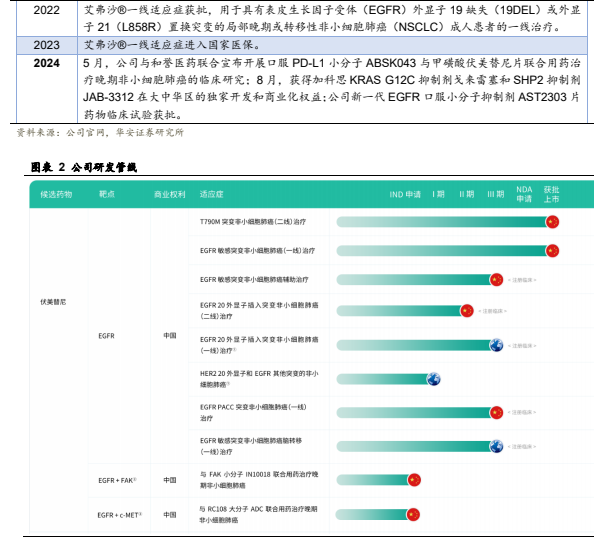Click globe icon on HER2 20外显子 row
The width and height of the screenshot is (605, 546).
point(434,379)
